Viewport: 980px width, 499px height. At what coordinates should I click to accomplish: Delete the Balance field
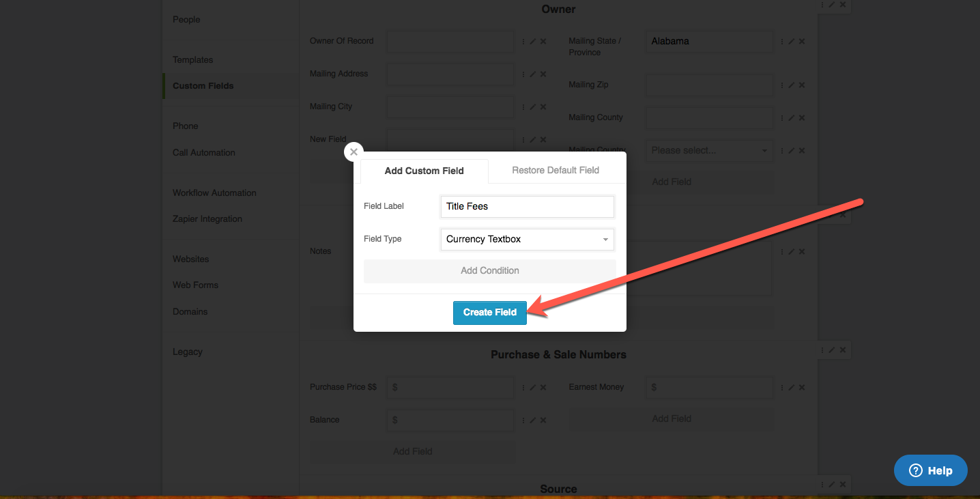(x=543, y=420)
